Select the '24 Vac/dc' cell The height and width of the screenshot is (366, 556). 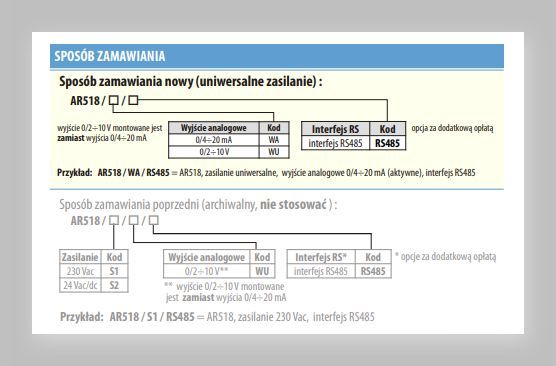[80, 285]
